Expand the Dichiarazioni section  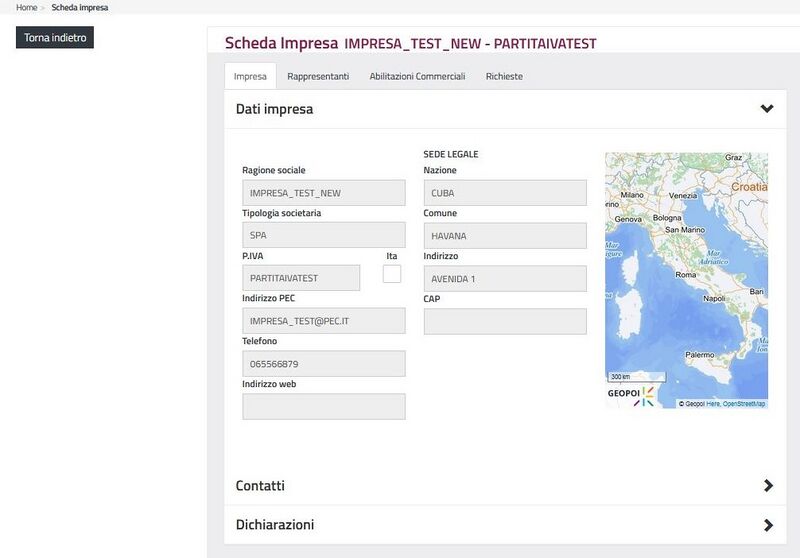(767, 525)
